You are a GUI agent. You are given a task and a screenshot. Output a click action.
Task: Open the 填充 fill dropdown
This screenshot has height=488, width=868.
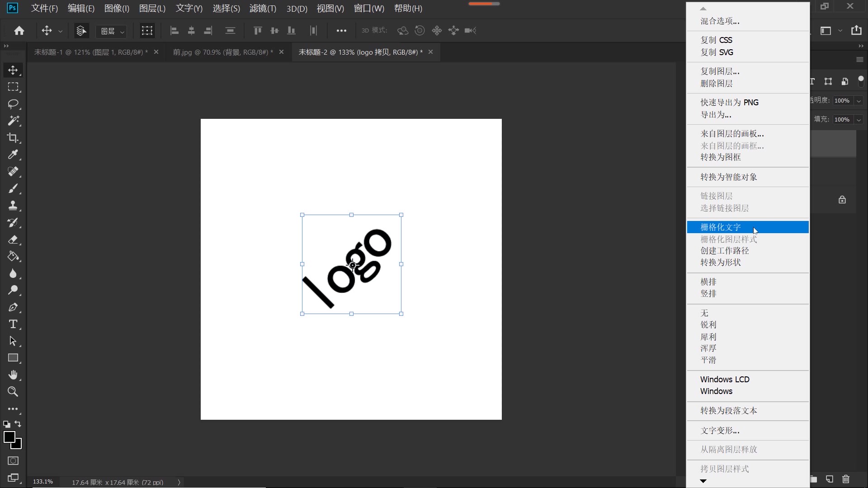click(859, 119)
